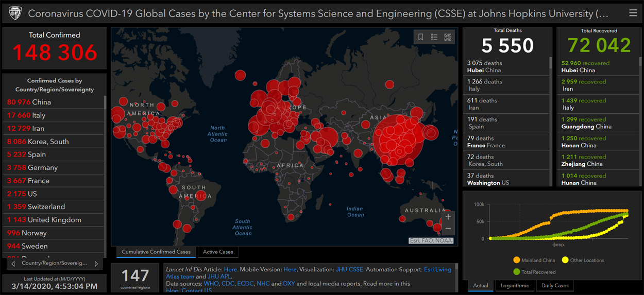Open DXY data source link
This screenshot has height=295, width=644.
coord(289,284)
